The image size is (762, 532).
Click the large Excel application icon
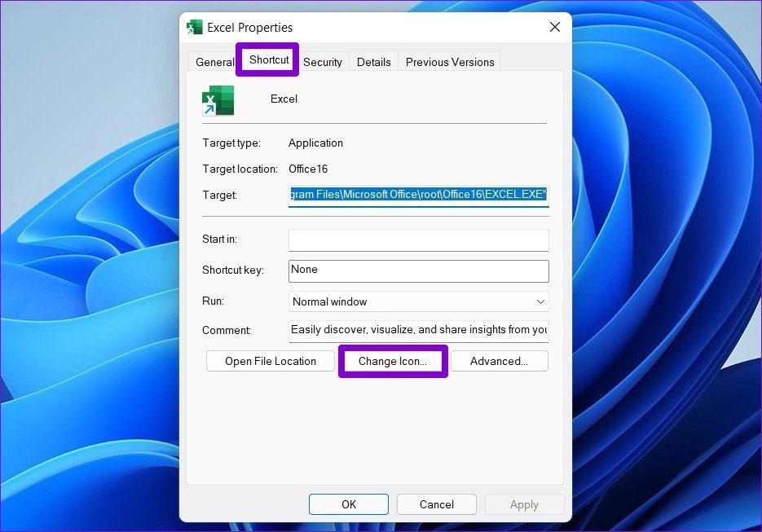pyautogui.click(x=218, y=100)
